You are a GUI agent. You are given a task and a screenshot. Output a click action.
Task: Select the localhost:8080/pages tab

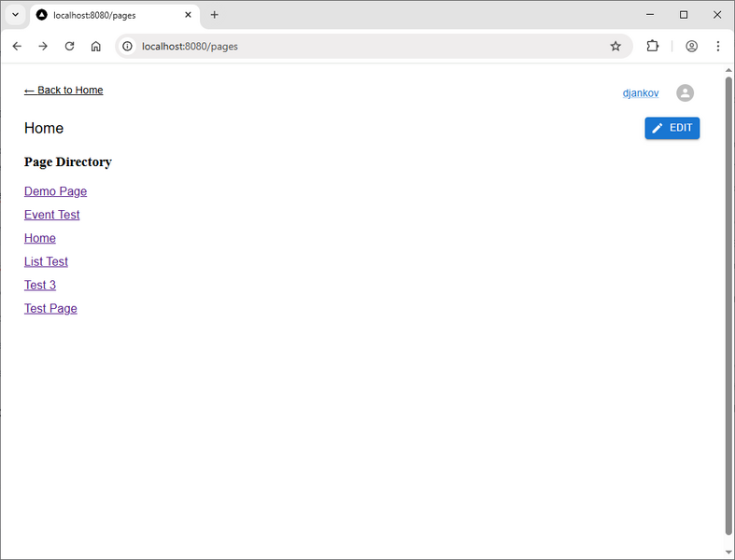pyautogui.click(x=103, y=15)
